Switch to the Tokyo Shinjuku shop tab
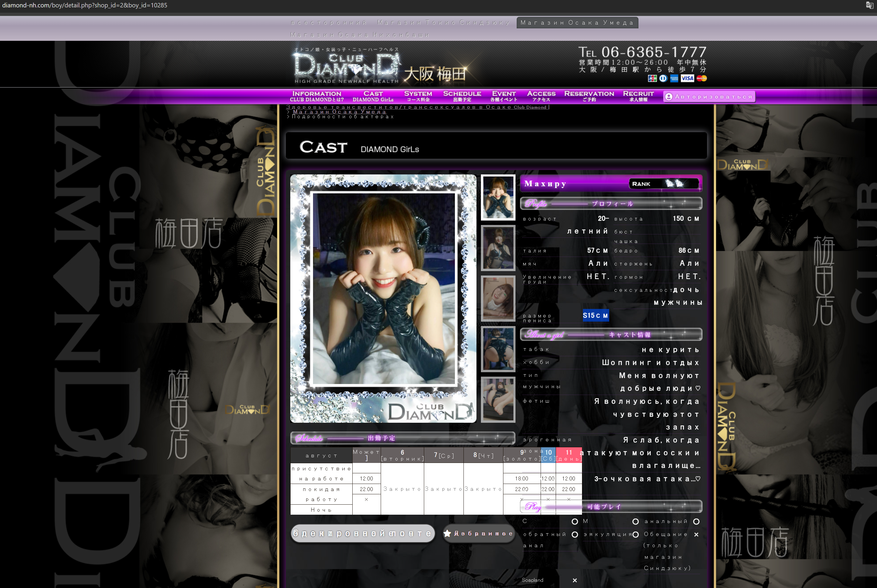 click(x=444, y=23)
